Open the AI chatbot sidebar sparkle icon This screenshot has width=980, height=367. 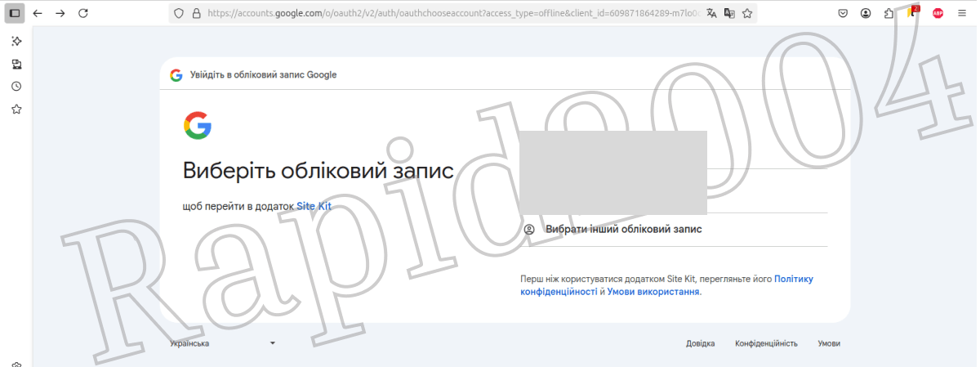pyautogui.click(x=16, y=41)
